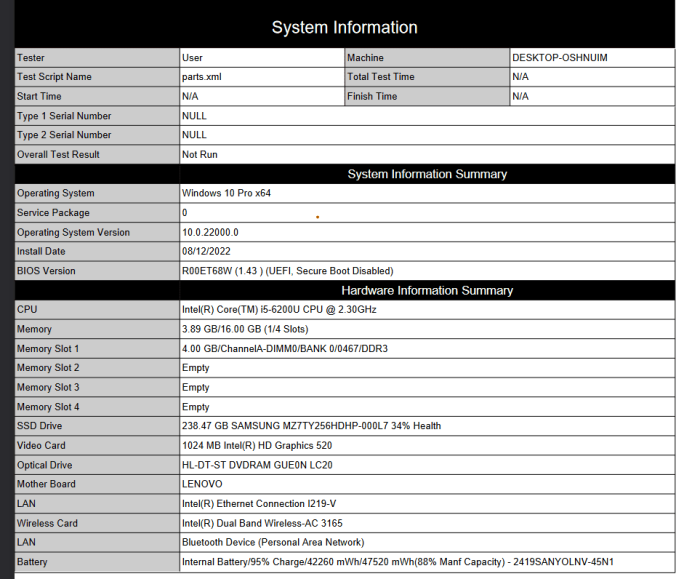700x579 pixels.
Task: Click the Mother Board LENOVO value
Action: click(x=202, y=484)
